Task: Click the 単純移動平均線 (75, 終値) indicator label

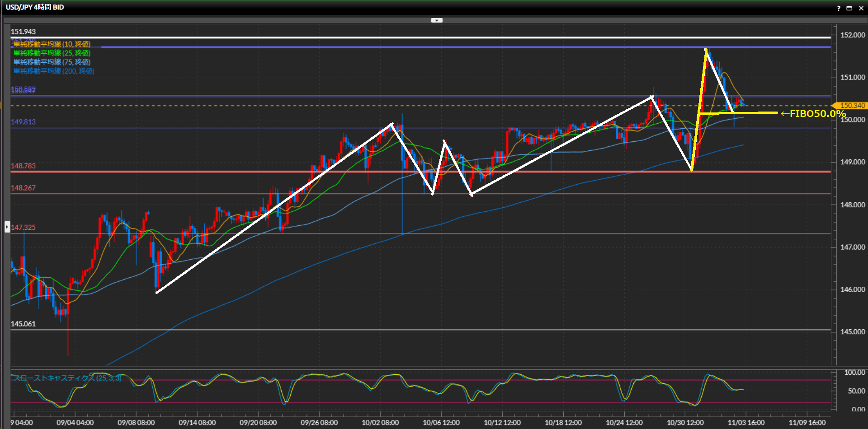Action: (x=52, y=62)
